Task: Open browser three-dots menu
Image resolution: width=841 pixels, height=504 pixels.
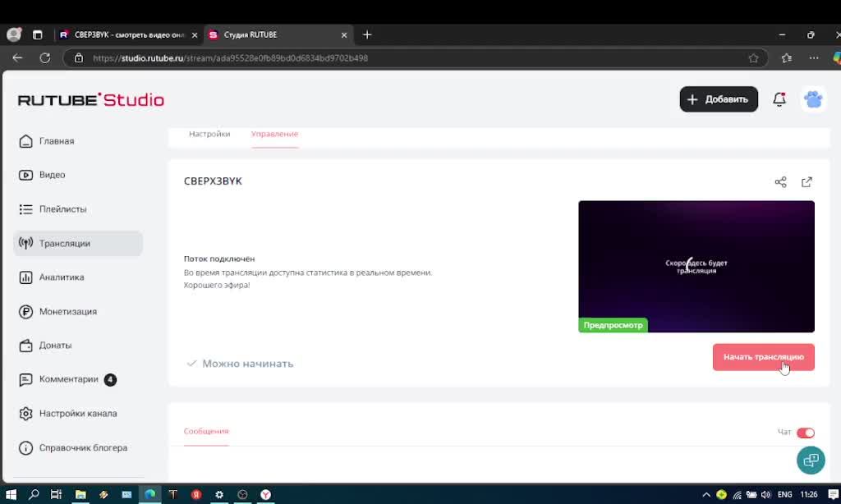Action: click(x=814, y=58)
